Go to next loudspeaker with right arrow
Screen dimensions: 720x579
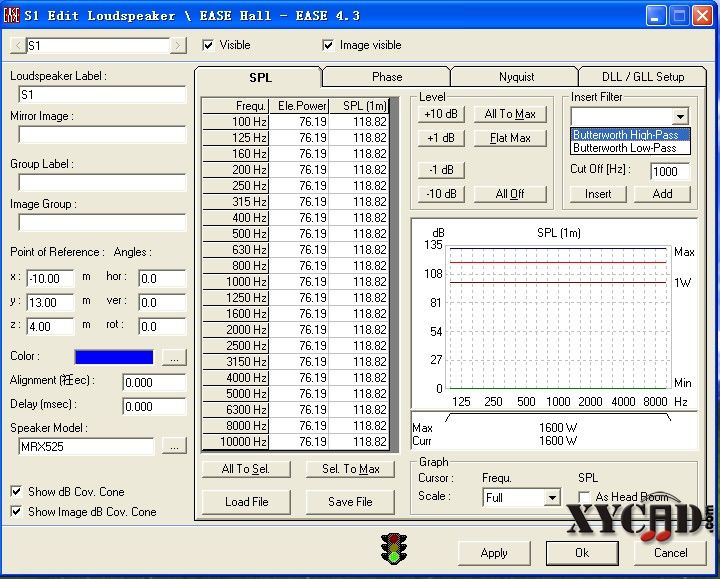[178, 45]
